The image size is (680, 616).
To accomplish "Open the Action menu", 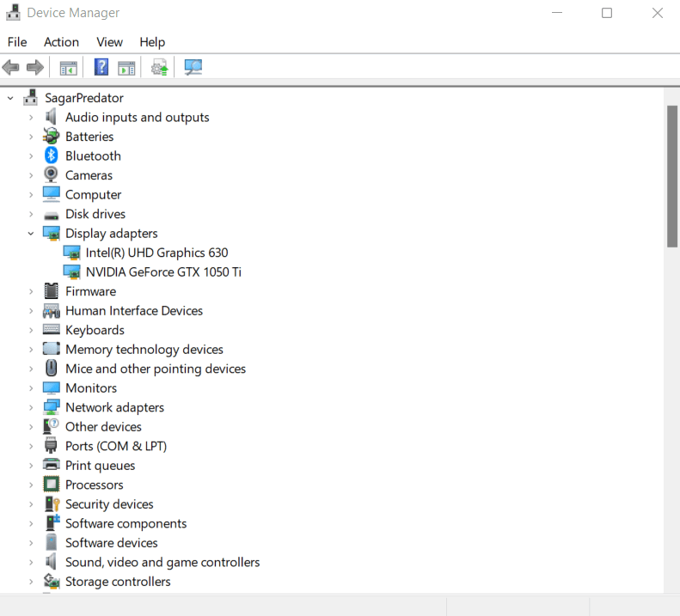I will pyautogui.click(x=61, y=42).
